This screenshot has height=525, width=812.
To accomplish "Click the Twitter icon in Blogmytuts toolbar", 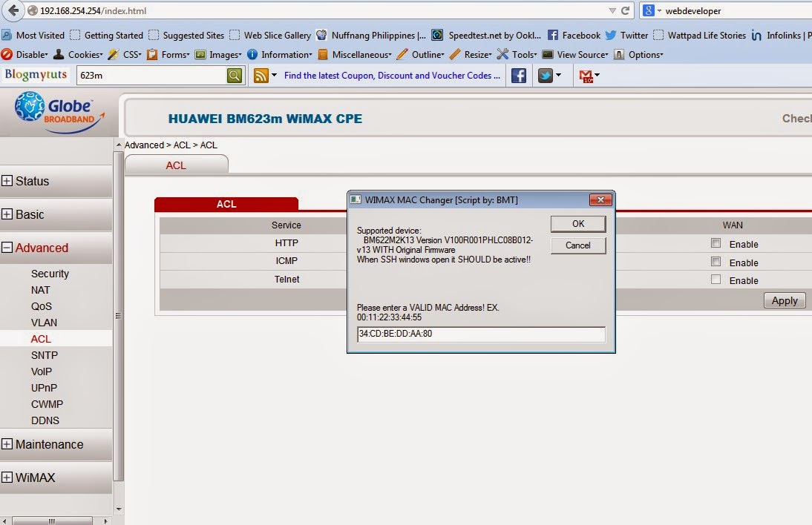I will click(x=546, y=76).
